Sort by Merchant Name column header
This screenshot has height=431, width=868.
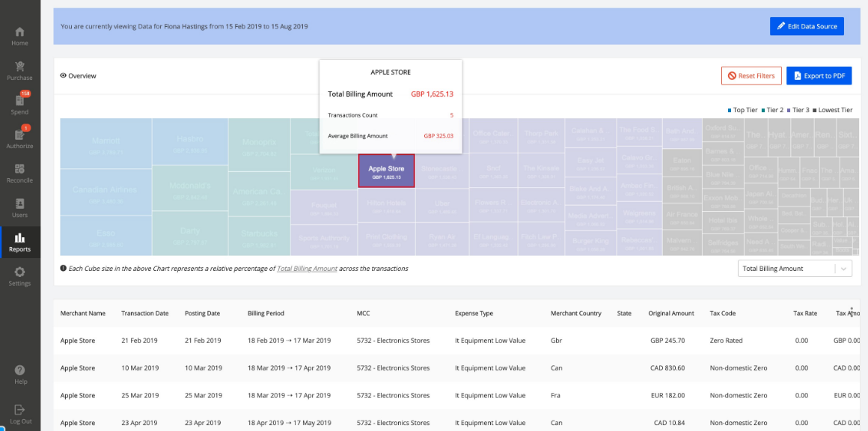coord(82,314)
